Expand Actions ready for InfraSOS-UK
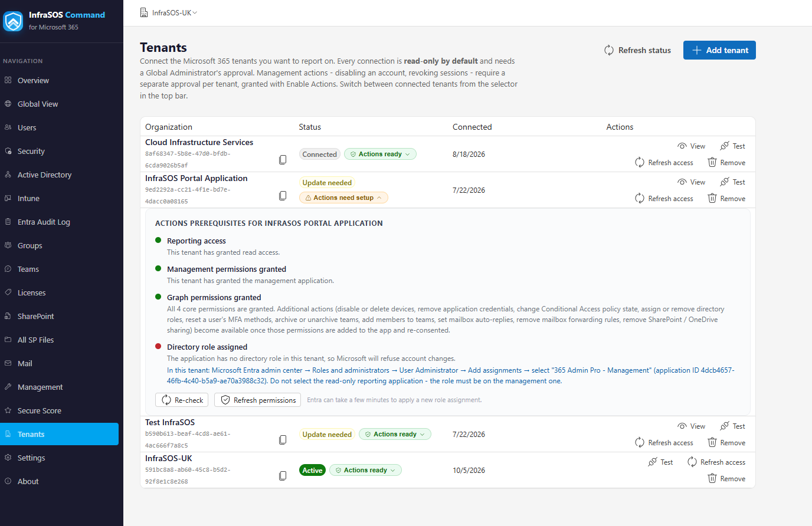812x526 pixels. tap(365, 470)
